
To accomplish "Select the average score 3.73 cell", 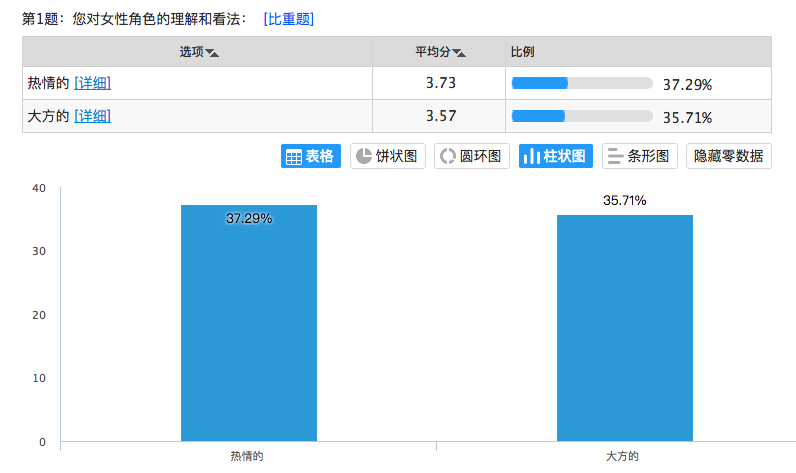I will (x=439, y=83).
